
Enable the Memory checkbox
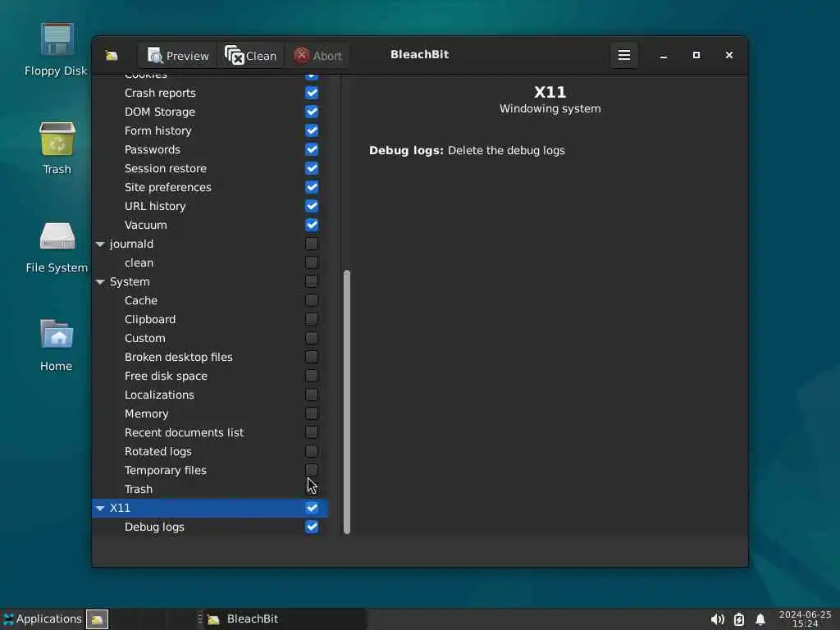[x=312, y=413]
